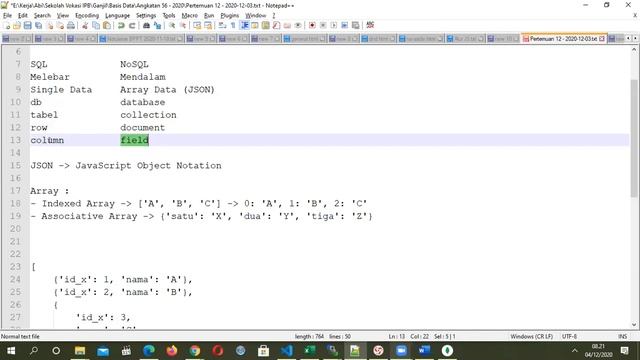Click the highlighted word 'field'

[135, 140]
